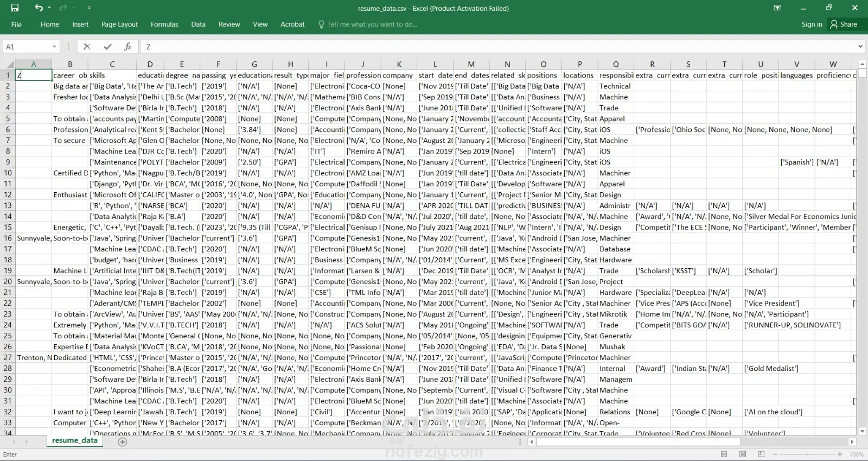Open the Review tab
868x461 pixels.
tap(229, 24)
